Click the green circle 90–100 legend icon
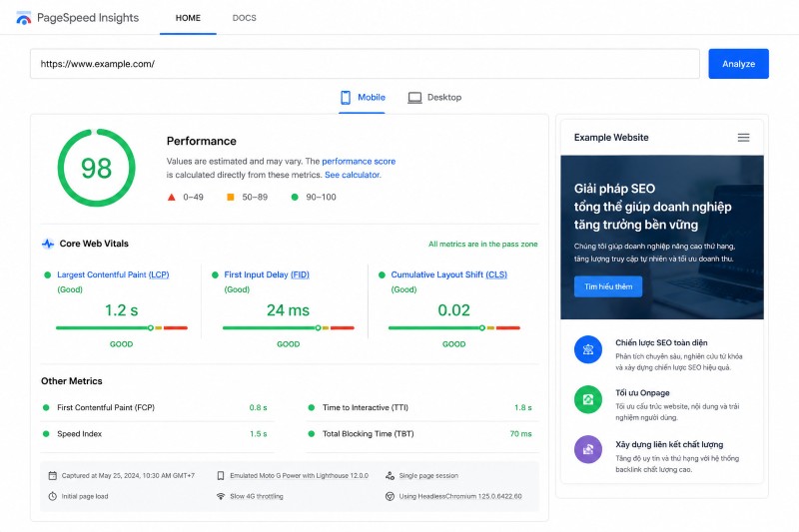 coord(295,197)
